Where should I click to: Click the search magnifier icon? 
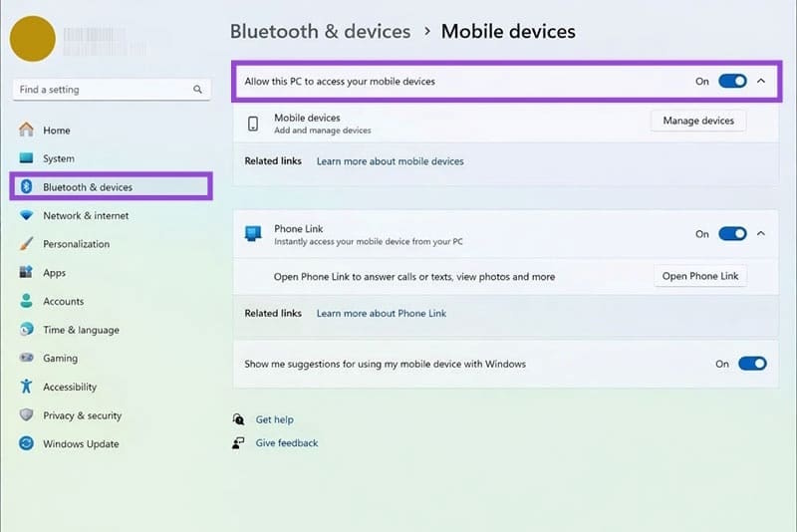pos(197,90)
